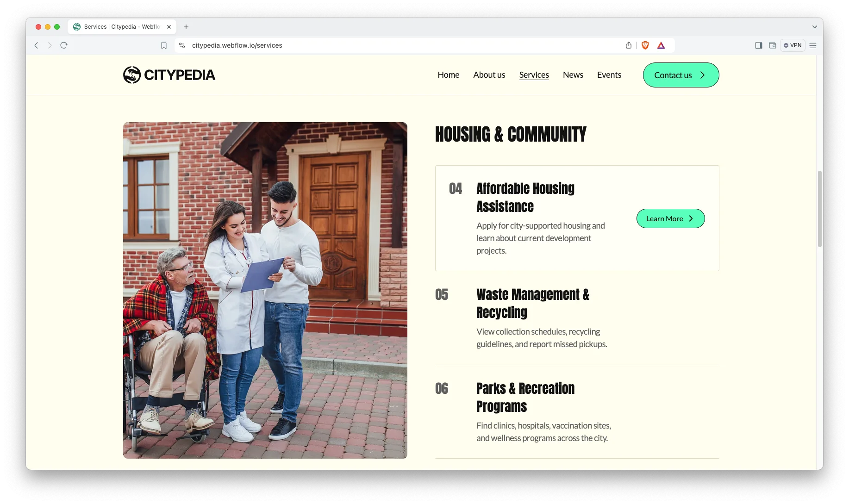Expand the Waste Management & Recycling item
The image size is (849, 504).
pos(532,303)
